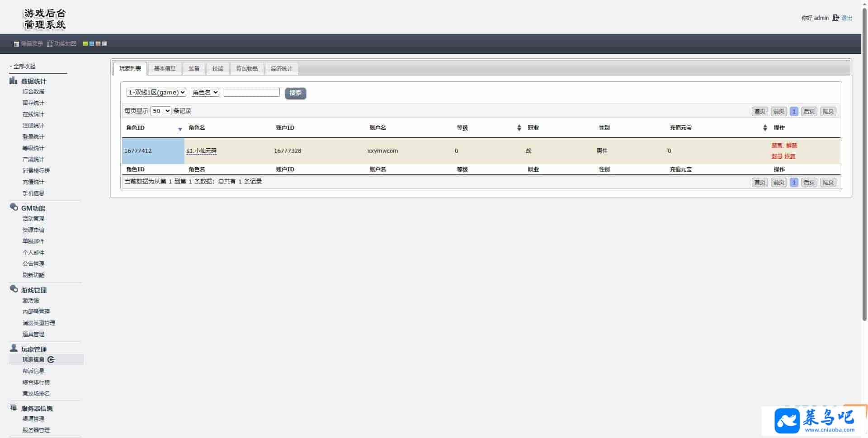Image resolution: width=868 pixels, height=438 pixels.
Task: Open 在线统计 in the sidebar
Action: (33, 114)
